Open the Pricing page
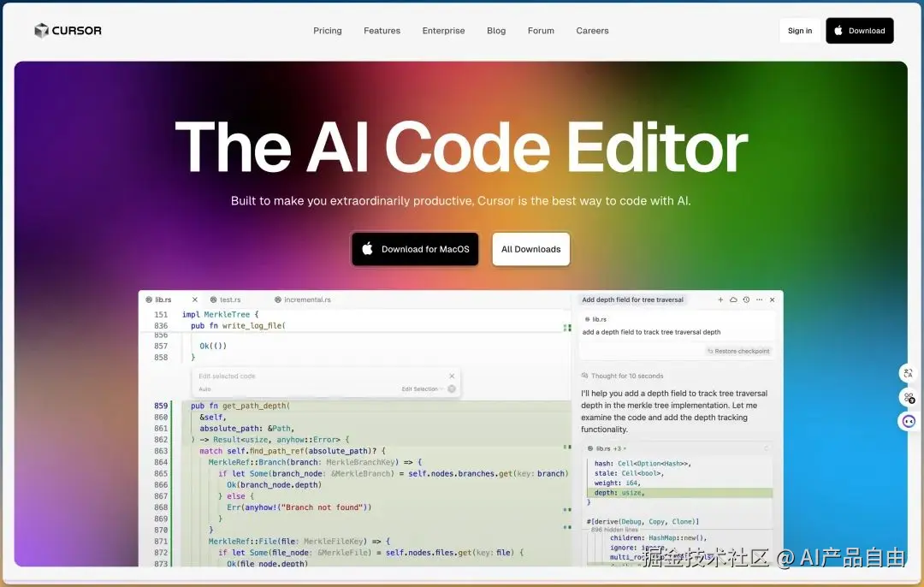Image resolution: width=924 pixels, height=587 pixels. point(327,31)
